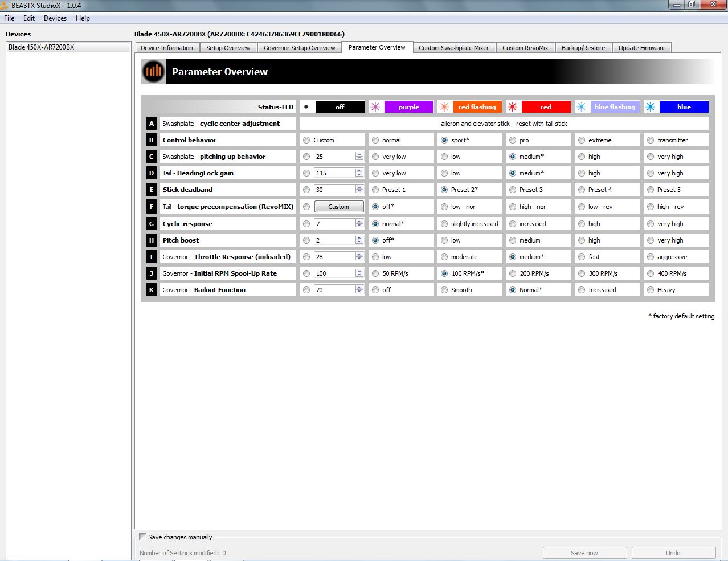
Task: Select 'extreme' Control behavior option
Action: coord(582,140)
